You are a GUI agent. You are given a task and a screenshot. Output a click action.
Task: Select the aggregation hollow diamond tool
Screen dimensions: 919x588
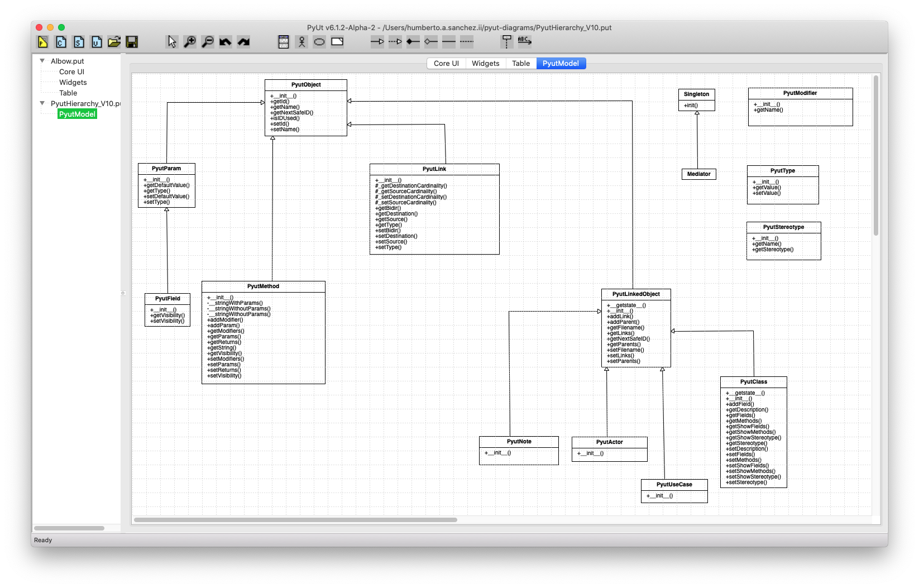(431, 42)
